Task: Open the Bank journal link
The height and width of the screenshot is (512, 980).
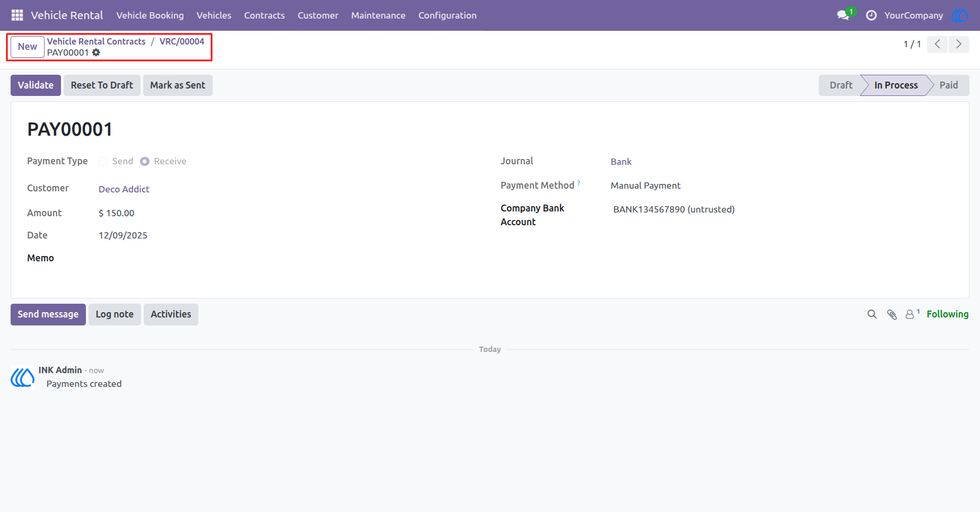Action: tap(621, 162)
